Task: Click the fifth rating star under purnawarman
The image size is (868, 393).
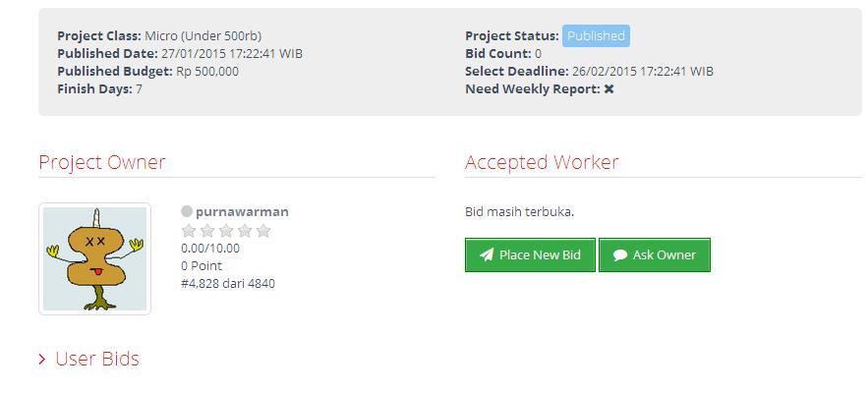Action: click(x=262, y=231)
